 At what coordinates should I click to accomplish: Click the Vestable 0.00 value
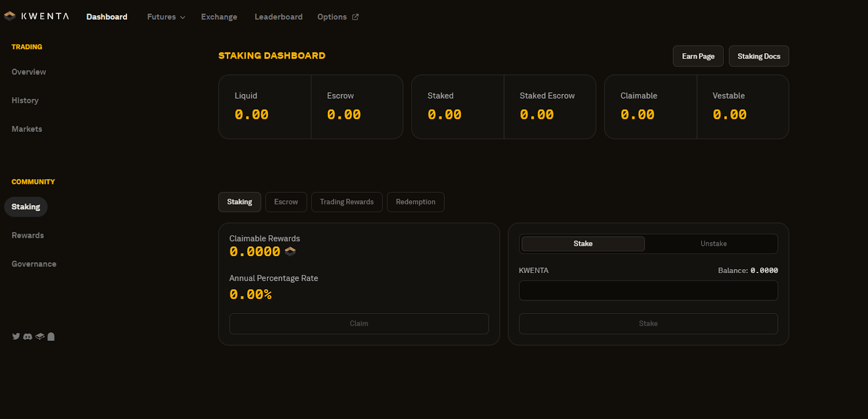tap(730, 115)
